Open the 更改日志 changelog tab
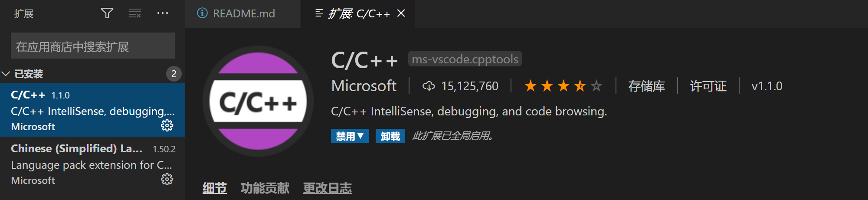The width and height of the screenshot is (868, 200). (x=327, y=188)
